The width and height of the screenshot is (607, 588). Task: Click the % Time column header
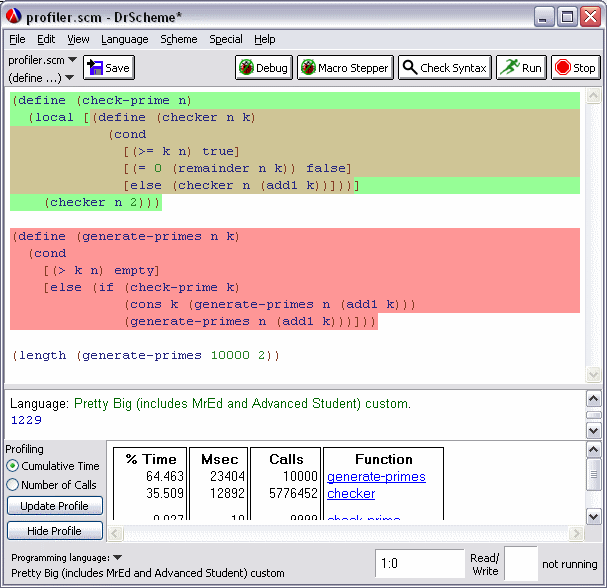coord(151,459)
